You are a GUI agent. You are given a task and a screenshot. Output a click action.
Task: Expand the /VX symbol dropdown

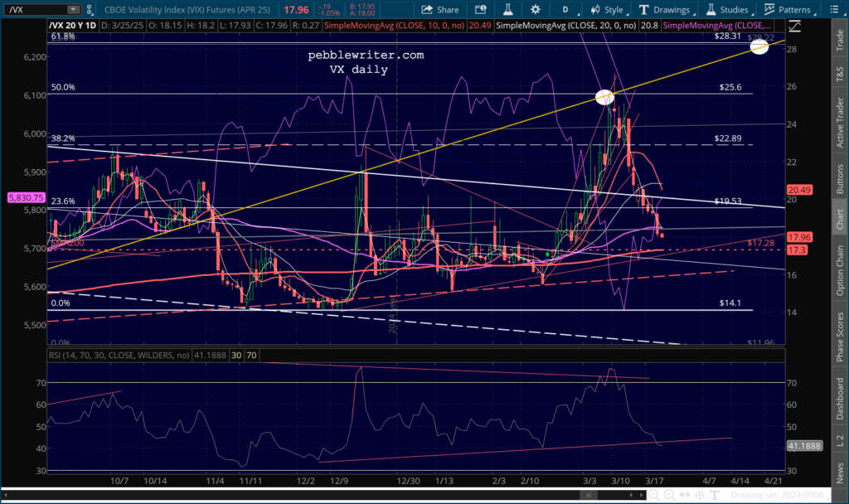click(x=73, y=10)
